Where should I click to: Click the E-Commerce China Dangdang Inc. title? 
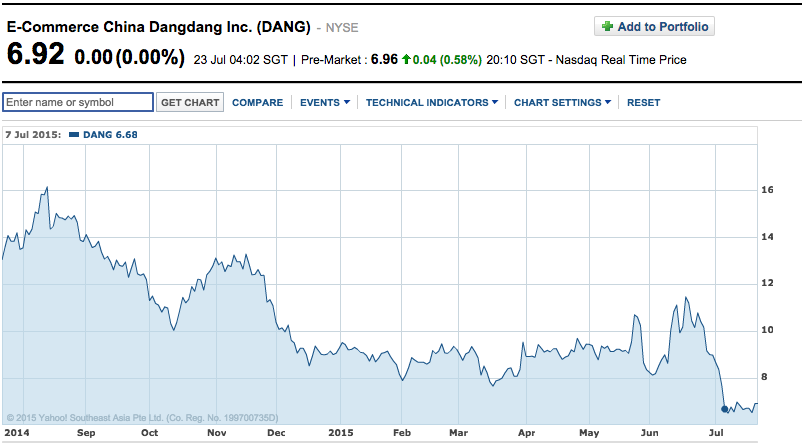(x=159, y=27)
